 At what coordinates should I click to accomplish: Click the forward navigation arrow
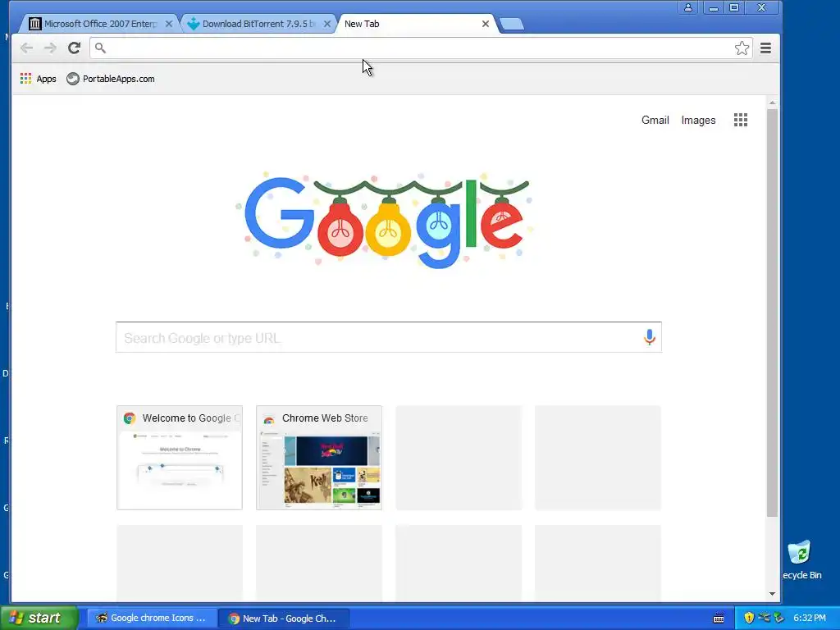(50, 48)
